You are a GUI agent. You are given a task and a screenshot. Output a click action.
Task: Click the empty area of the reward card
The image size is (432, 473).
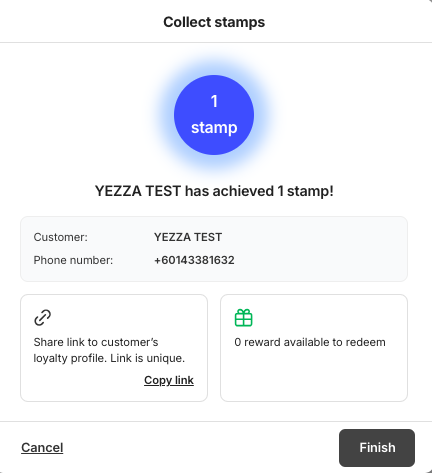314,375
